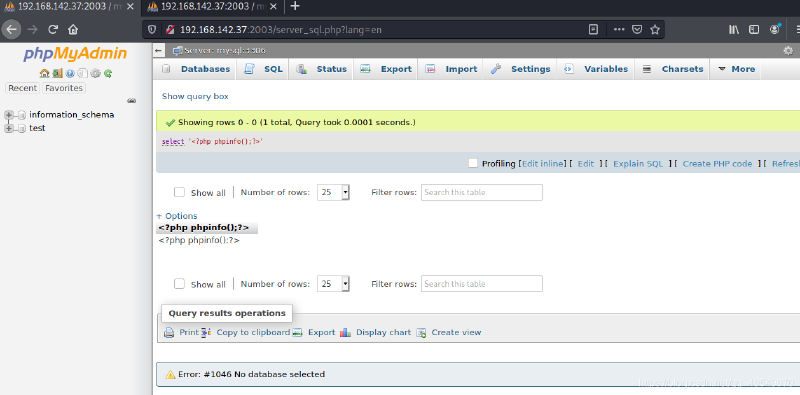The image size is (800, 395).
Task: Click the link/unlink chain icon in the sidebar
Action: pyautogui.click(x=132, y=101)
